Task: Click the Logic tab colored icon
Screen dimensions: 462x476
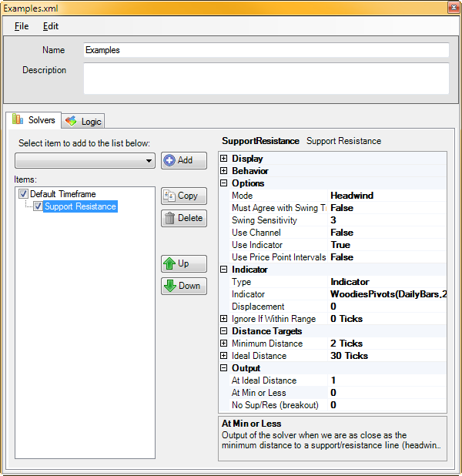Action: pos(72,121)
